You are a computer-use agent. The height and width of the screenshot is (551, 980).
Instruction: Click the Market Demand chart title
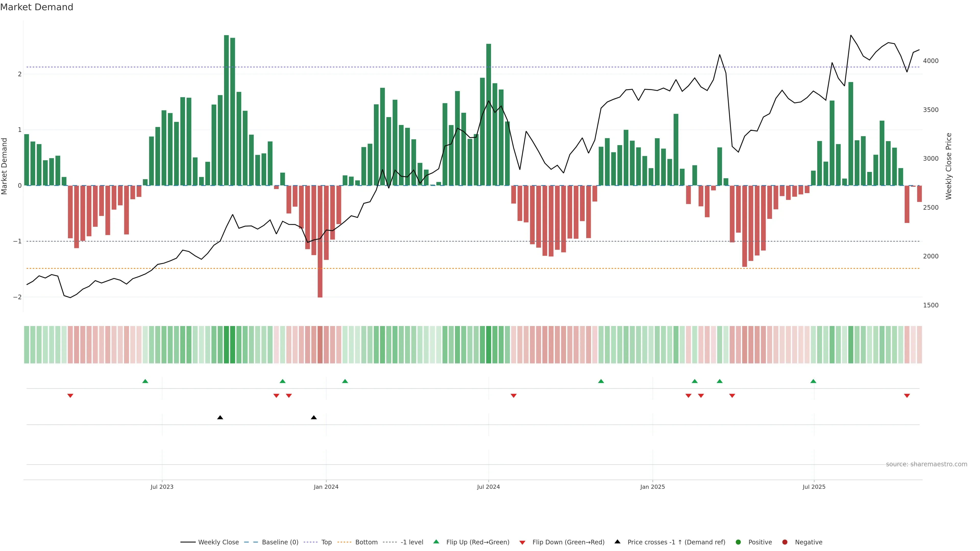click(36, 7)
